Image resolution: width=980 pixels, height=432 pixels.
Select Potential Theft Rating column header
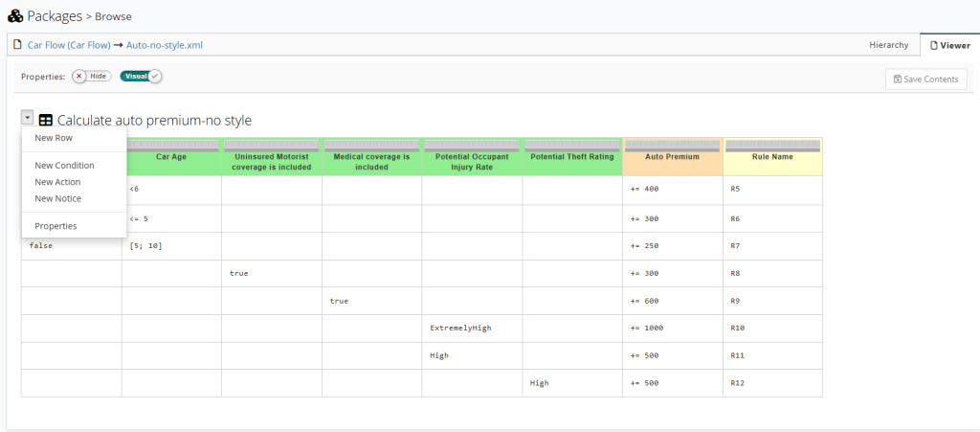pos(572,157)
